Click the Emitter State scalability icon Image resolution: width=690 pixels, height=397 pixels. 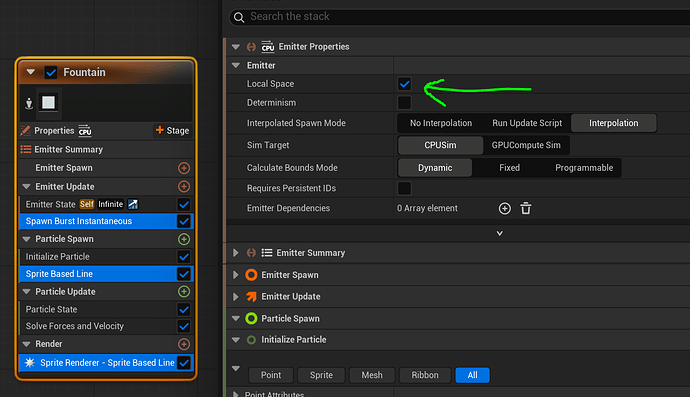[133, 204]
